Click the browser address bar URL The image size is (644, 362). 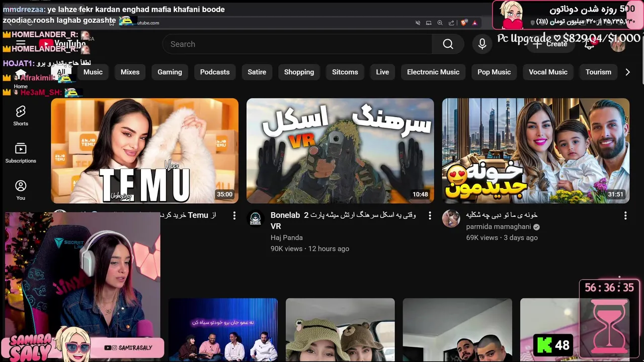148,23
